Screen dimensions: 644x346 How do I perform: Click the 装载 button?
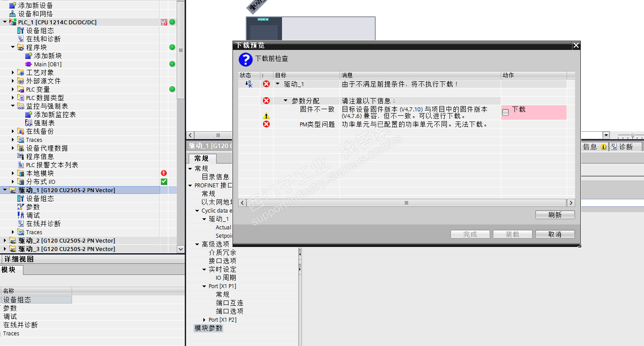(x=513, y=234)
